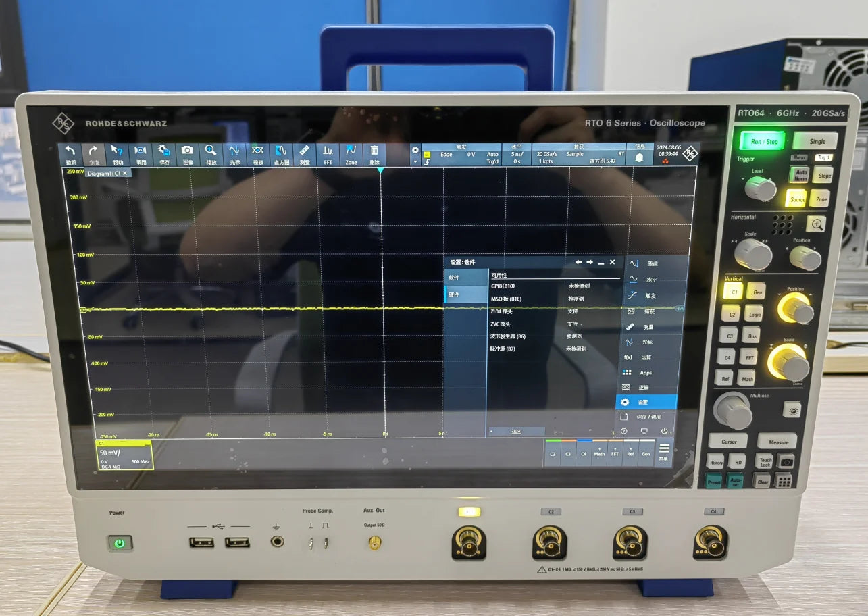Viewport: 868px width, 616px height.
Task: Tap the Rohde & Schwarz logo icon top-right
Action: click(689, 154)
